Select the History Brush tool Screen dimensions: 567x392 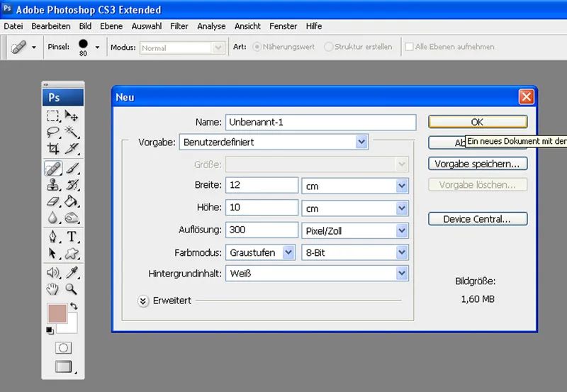click(x=72, y=185)
